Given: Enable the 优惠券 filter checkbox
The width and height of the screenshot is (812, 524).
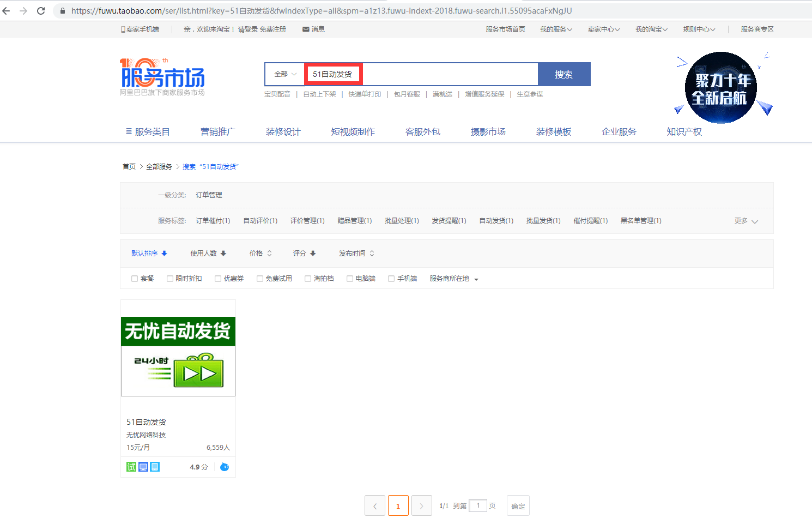Looking at the screenshot, I should pos(218,279).
